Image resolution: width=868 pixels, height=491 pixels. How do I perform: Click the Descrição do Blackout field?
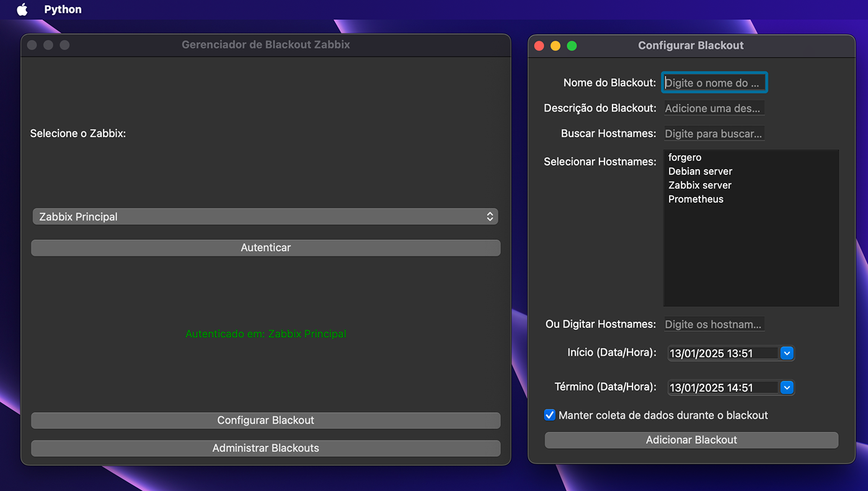click(x=714, y=108)
